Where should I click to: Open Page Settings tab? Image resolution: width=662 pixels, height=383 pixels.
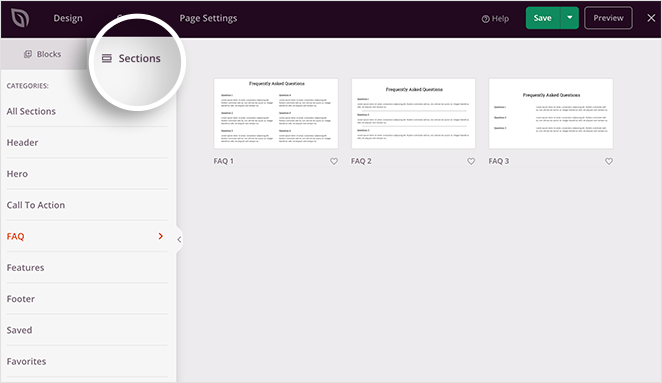tap(208, 18)
